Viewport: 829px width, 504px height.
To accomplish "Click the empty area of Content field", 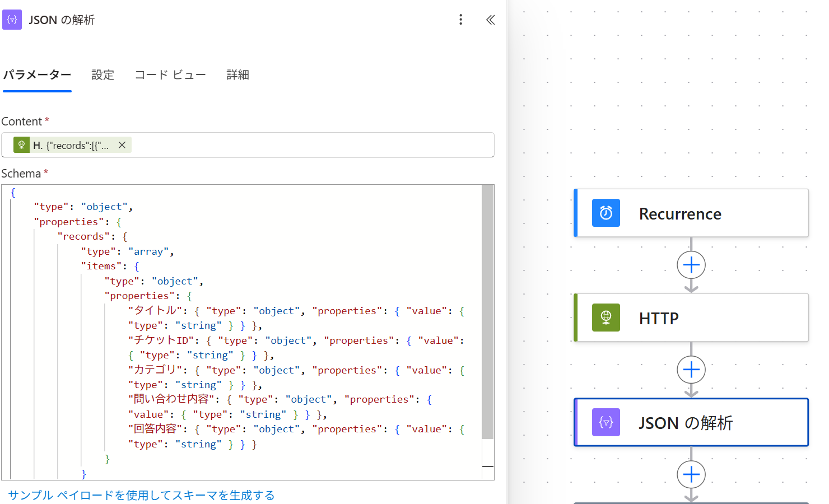I will (x=314, y=145).
